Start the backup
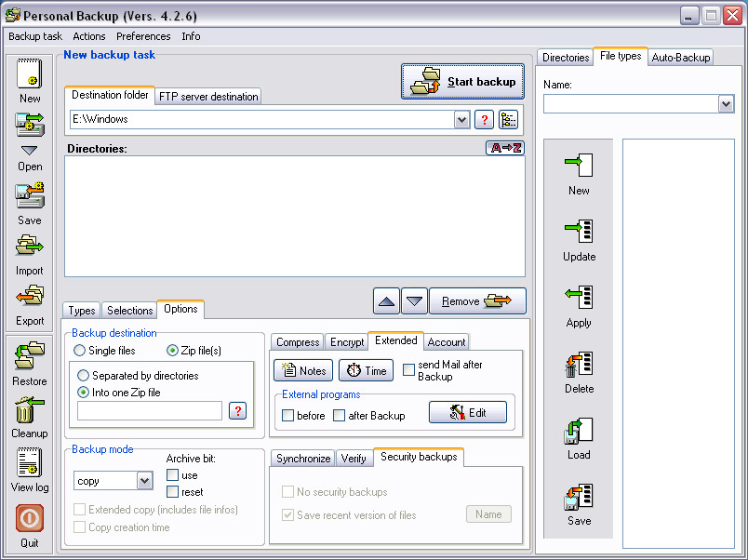748x560 pixels. pyautogui.click(x=462, y=82)
